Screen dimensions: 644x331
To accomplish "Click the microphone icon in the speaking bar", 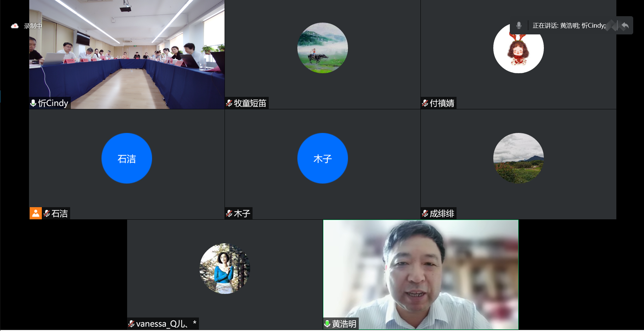I will [x=519, y=25].
